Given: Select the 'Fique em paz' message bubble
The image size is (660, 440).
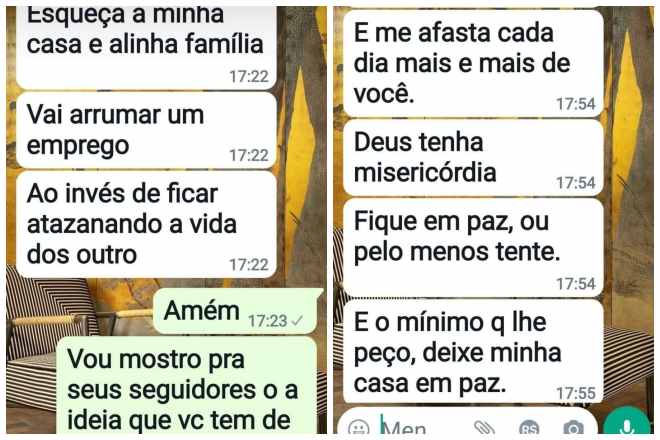Looking at the screenshot, I should pyautogui.click(x=473, y=248).
